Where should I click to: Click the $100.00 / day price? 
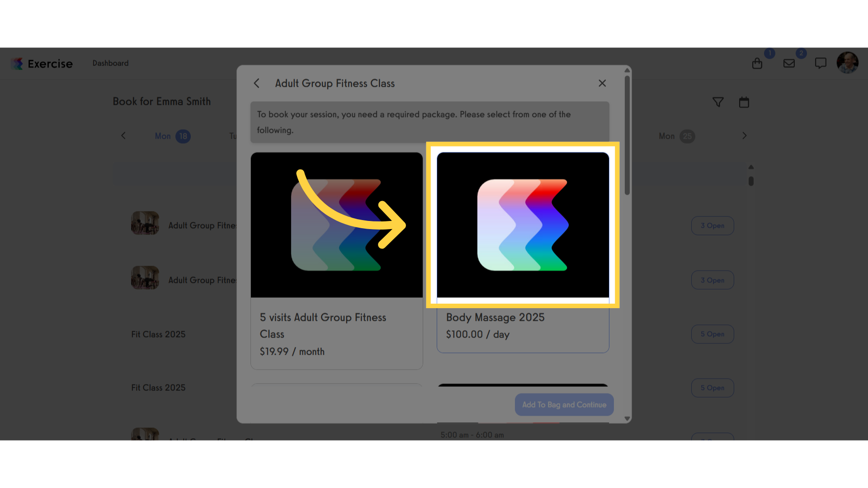tap(478, 334)
